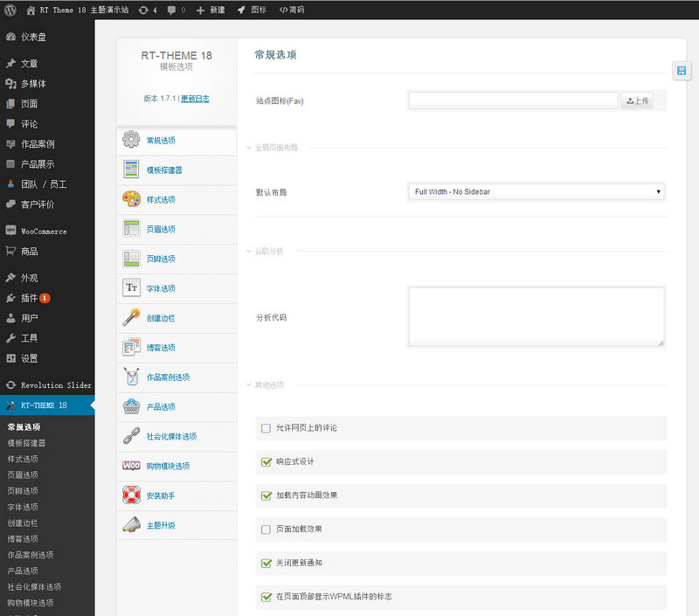This screenshot has height=616, width=699.
Task: Click the magic wand icon for 创建边栏
Action: [132, 317]
